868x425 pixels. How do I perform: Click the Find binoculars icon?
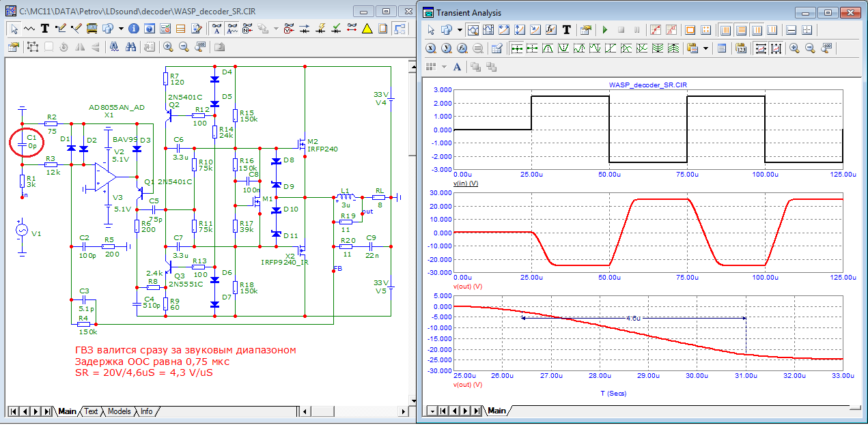[x=114, y=47]
